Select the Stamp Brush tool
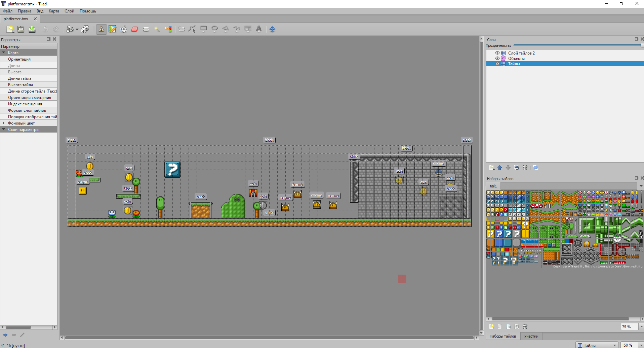The image size is (644, 348). click(101, 29)
